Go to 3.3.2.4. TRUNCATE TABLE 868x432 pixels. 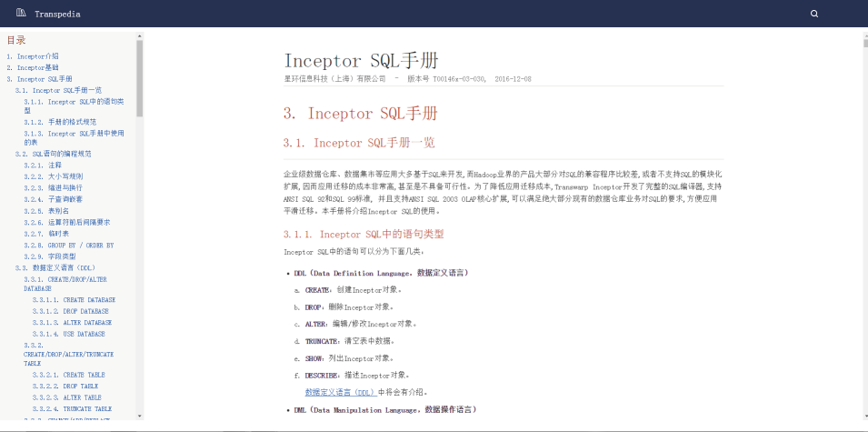coord(73,409)
